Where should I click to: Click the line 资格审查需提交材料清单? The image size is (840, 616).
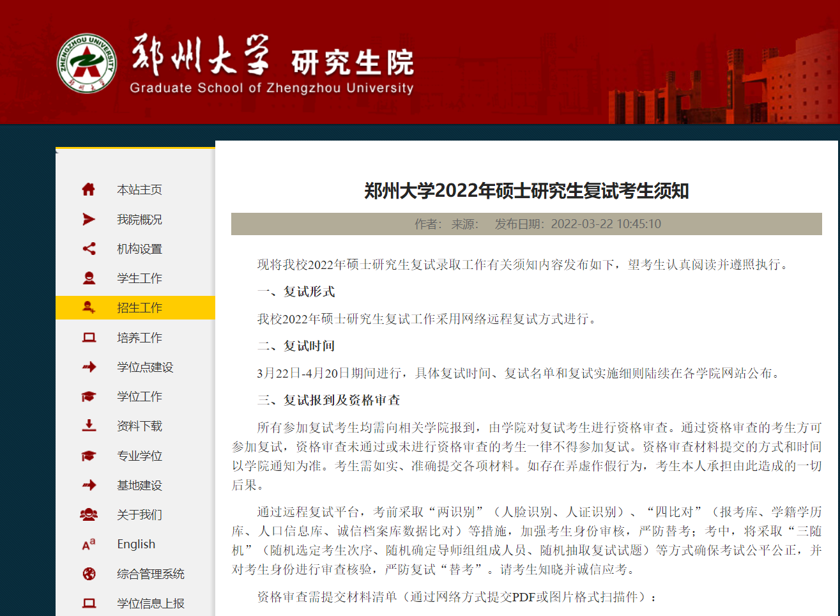pyautogui.click(x=458, y=597)
